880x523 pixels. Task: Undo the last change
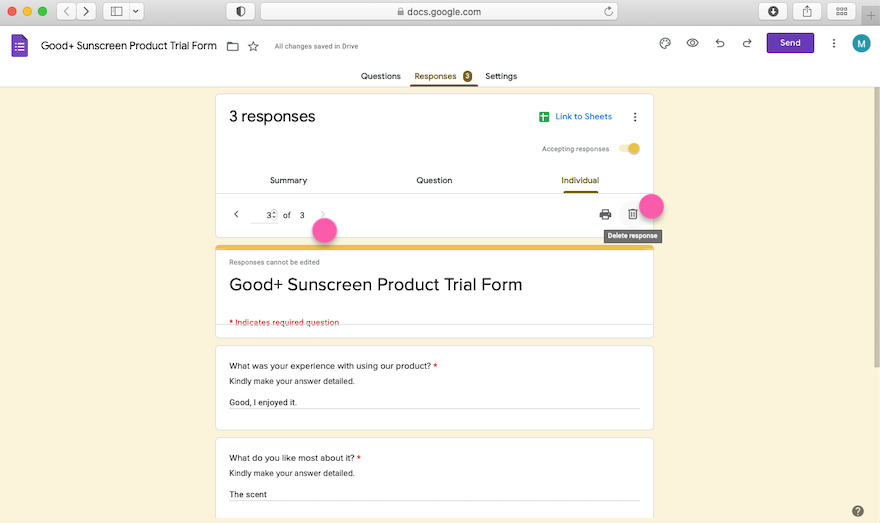pyautogui.click(x=720, y=43)
